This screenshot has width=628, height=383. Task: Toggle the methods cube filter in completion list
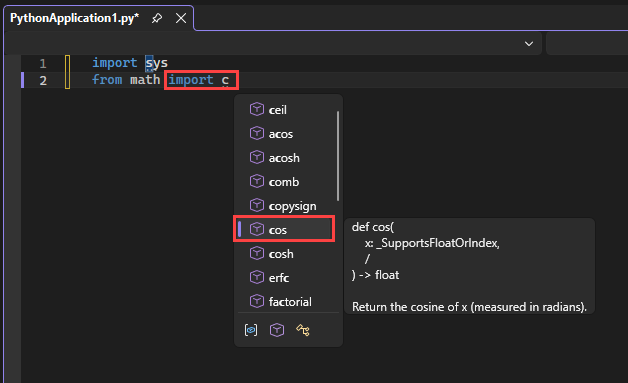(x=277, y=330)
